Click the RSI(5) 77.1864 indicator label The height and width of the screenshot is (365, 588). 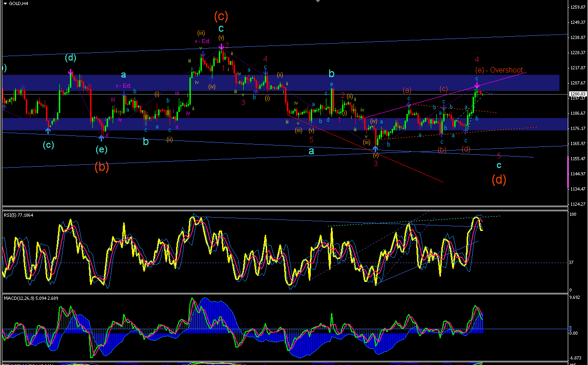pos(18,214)
